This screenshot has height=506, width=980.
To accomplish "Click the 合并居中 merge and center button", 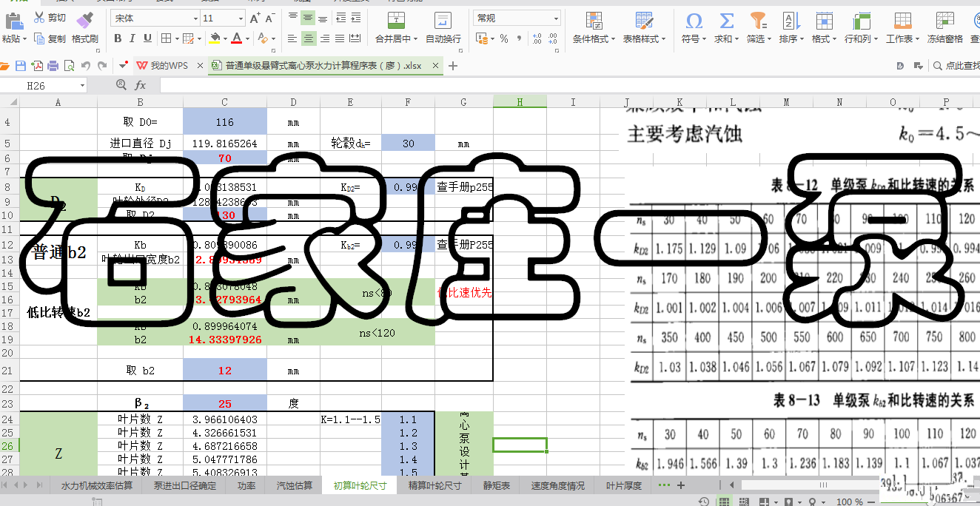I will tap(396, 27).
